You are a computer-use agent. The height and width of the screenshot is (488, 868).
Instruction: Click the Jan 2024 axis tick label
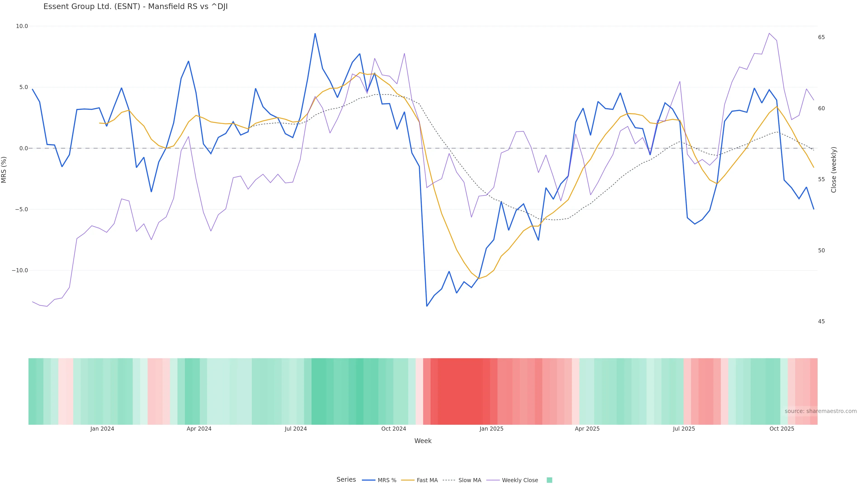pos(102,429)
